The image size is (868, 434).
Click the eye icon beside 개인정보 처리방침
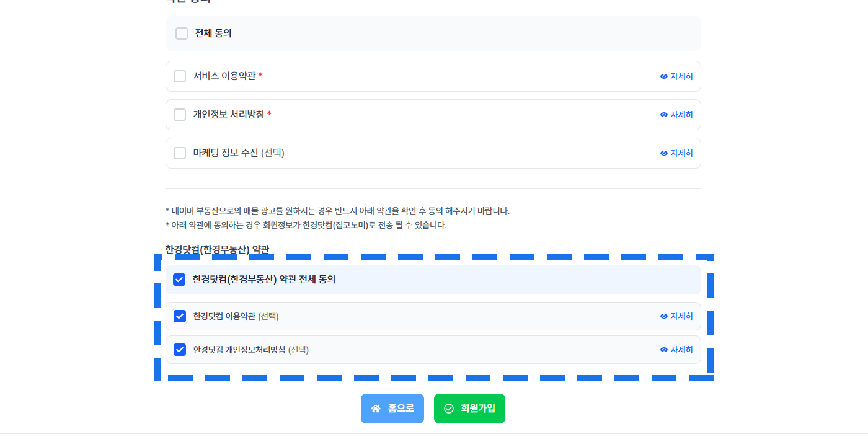(x=664, y=115)
